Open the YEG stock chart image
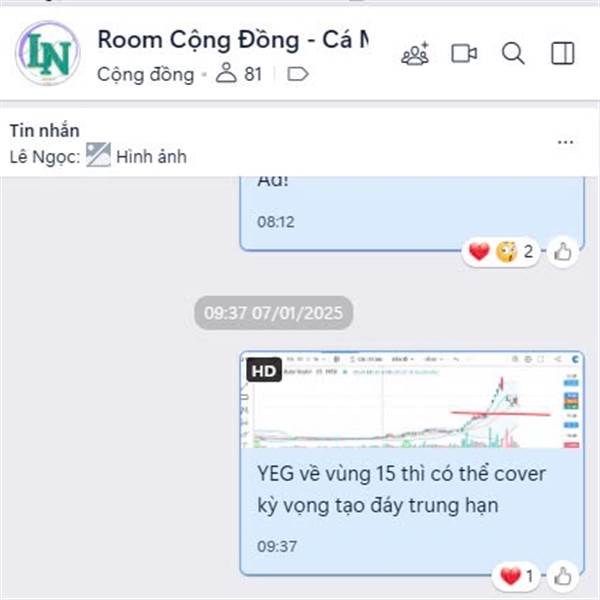 coord(412,399)
